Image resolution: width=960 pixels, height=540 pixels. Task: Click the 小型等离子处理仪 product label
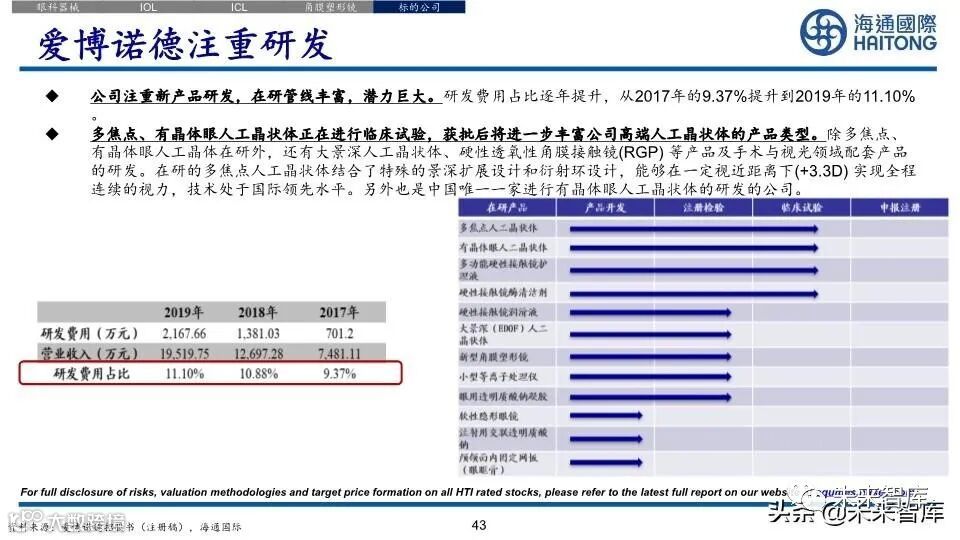click(x=498, y=377)
